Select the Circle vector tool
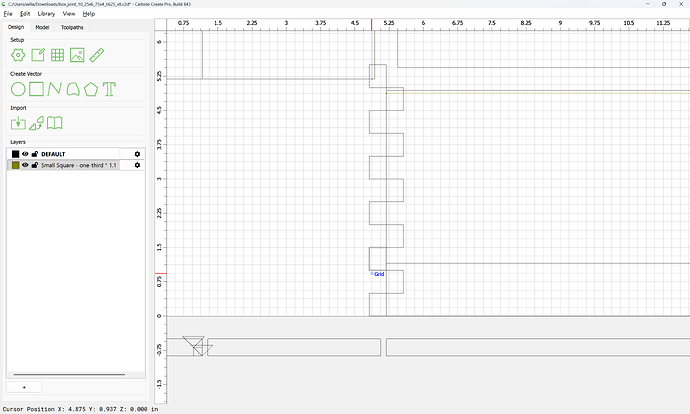Viewport: 690px width, 414px height. coord(18,89)
